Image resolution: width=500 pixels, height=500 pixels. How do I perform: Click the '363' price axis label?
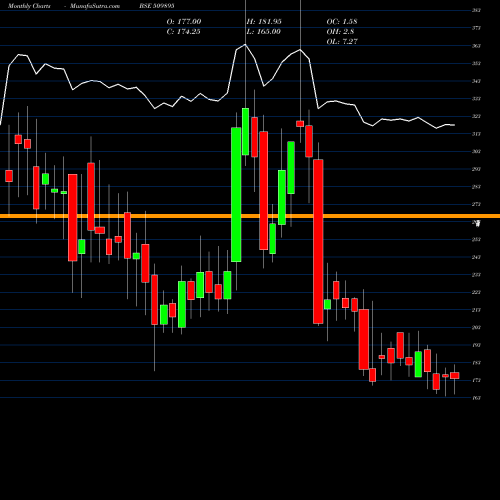click(476, 46)
